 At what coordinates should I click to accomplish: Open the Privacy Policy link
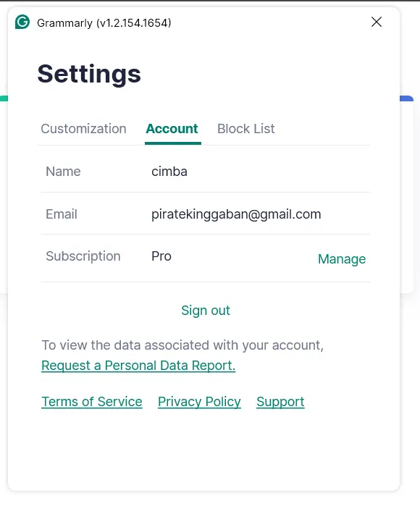click(199, 402)
